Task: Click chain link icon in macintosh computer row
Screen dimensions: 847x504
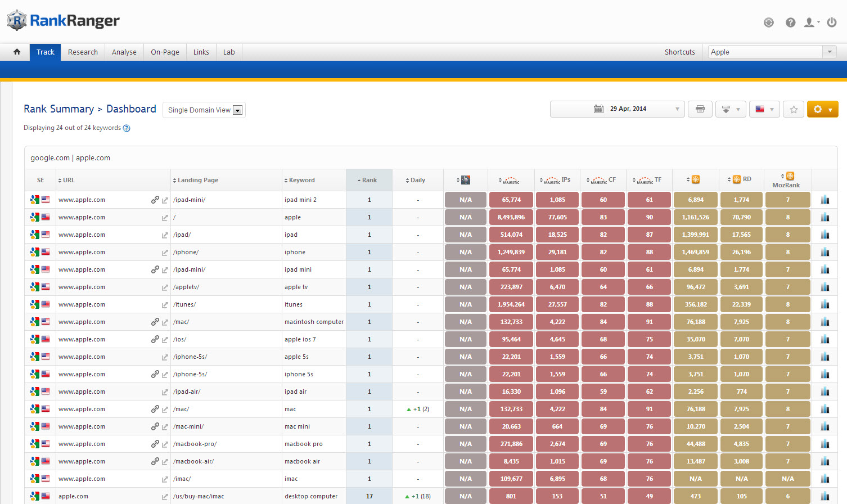Action: coord(155,322)
